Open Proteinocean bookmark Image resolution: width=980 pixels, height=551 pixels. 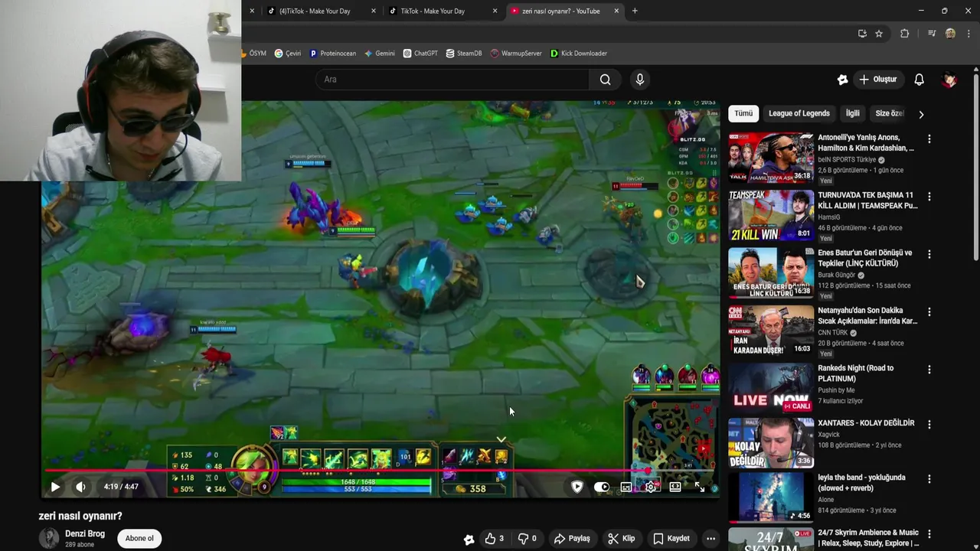point(332,54)
